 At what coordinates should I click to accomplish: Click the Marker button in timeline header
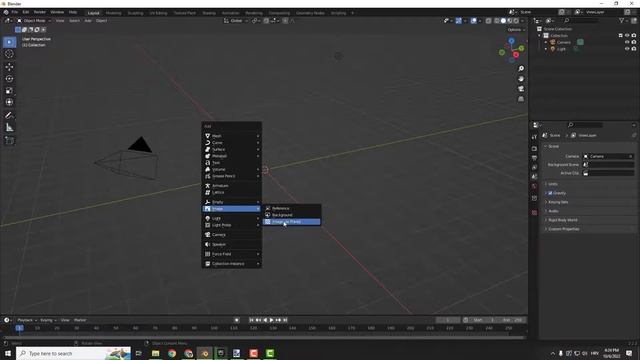tap(80, 320)
